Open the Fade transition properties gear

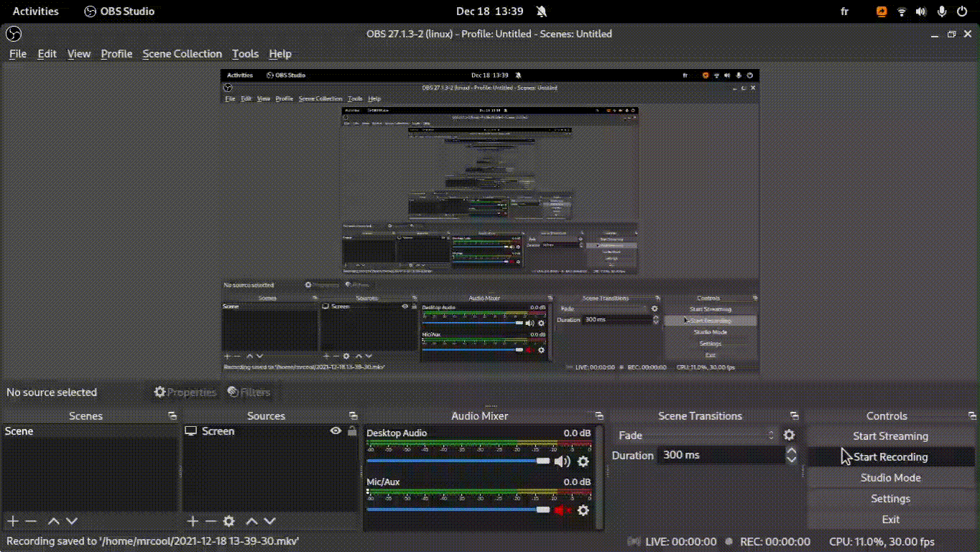[x=789, y=435]
